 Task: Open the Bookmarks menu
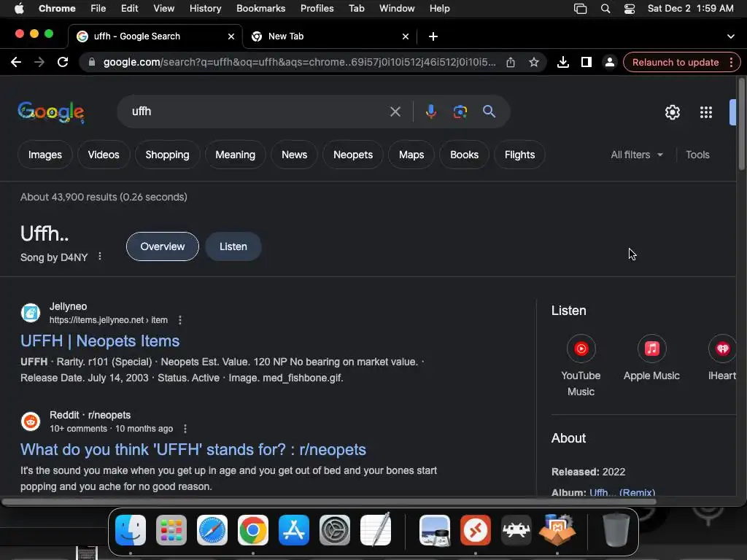260,9
